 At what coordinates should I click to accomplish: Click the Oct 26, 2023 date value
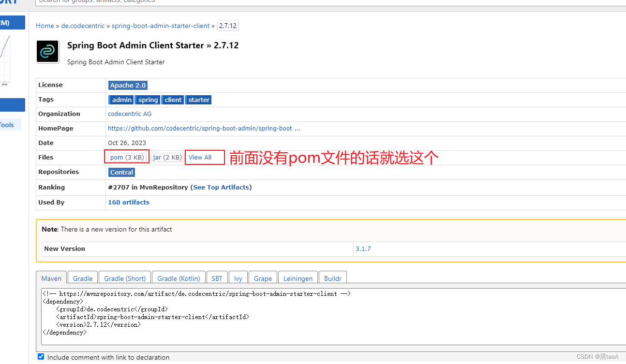(x=127, y=143)
